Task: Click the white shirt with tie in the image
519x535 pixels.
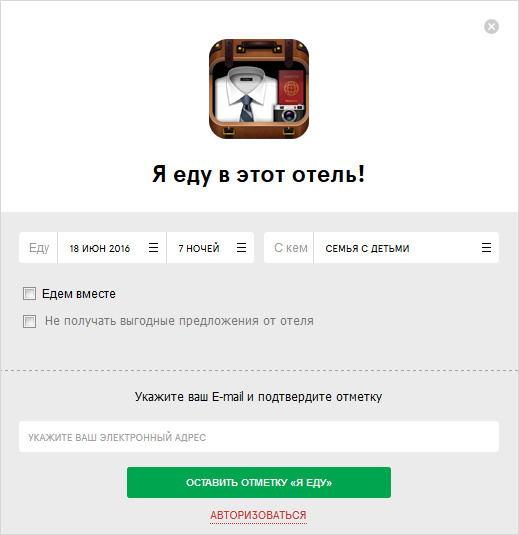Action: tap(246, 94)
